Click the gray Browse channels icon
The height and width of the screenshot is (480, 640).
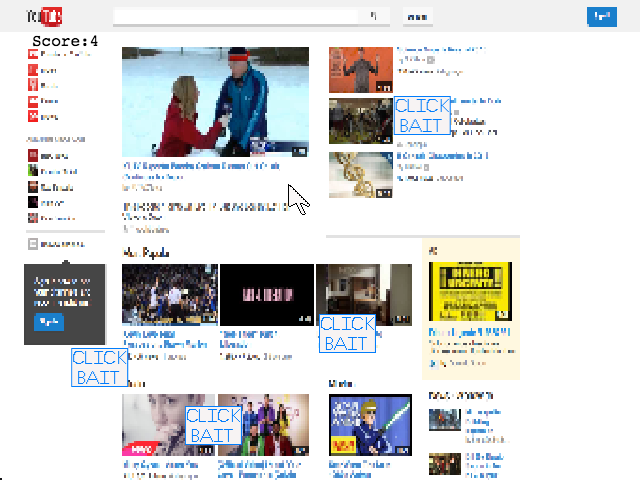coord(33,244)
